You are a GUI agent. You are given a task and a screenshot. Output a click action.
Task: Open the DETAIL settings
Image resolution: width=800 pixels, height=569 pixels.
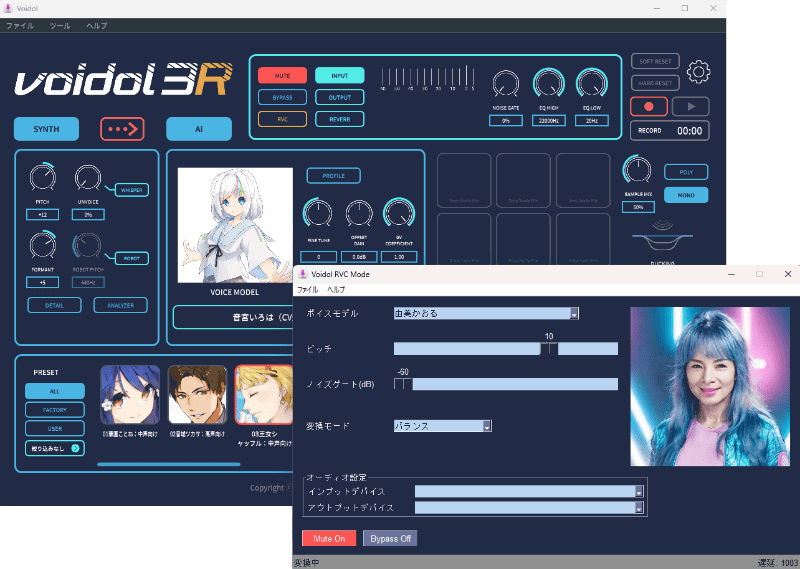click(x=54, y=305)
